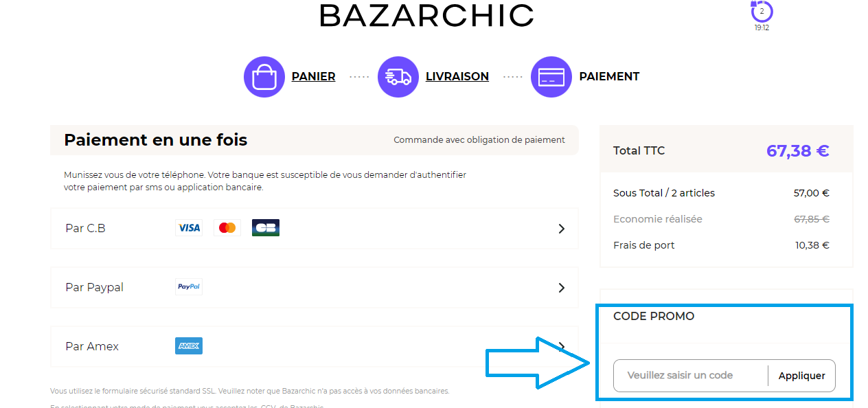Open the cart countdown timer icon
This screenshot has height=408, width=868.
point(762,12)
